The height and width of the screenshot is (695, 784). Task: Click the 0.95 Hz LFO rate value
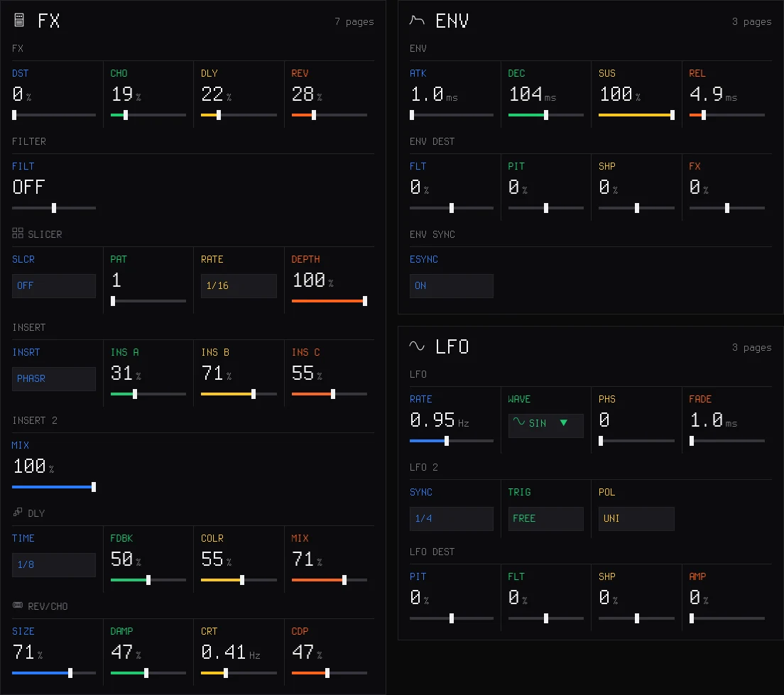click(439, 420)
